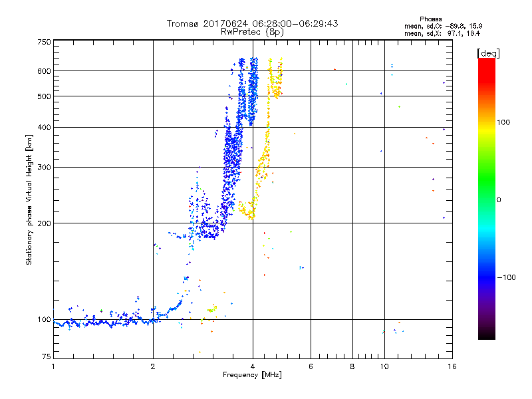This screenshot has width=532, height=399.
Task: Click the y-axis tick label "200"
Action: [44, 223]
